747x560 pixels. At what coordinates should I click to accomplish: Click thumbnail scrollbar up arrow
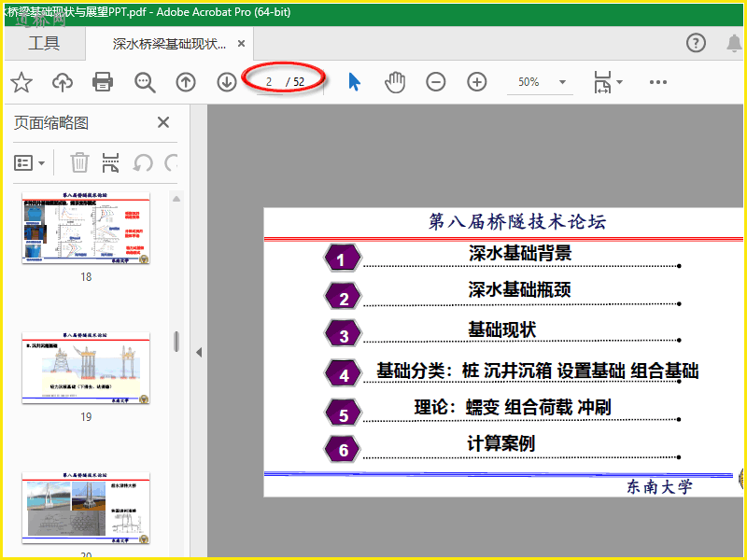(x=176, y=199)
